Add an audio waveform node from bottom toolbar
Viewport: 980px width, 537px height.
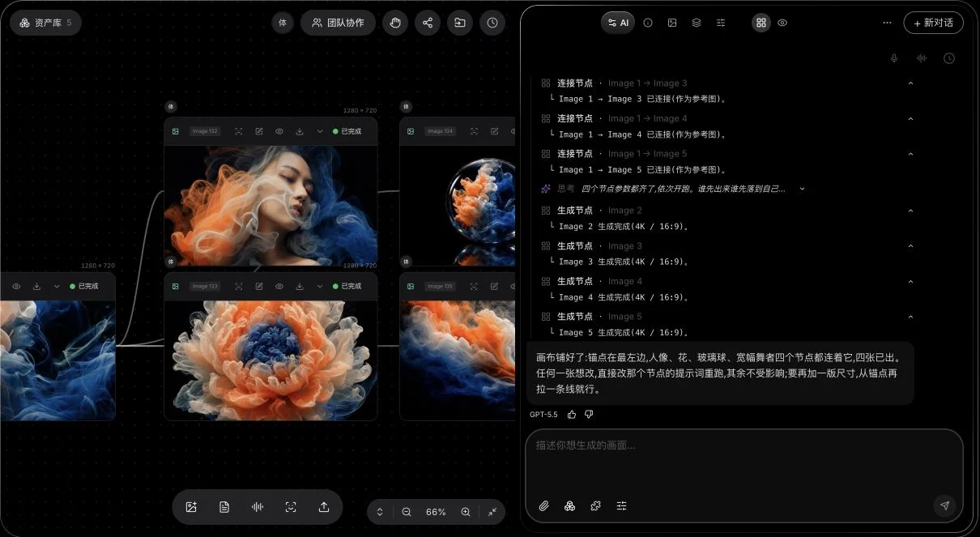click(258, 507)
